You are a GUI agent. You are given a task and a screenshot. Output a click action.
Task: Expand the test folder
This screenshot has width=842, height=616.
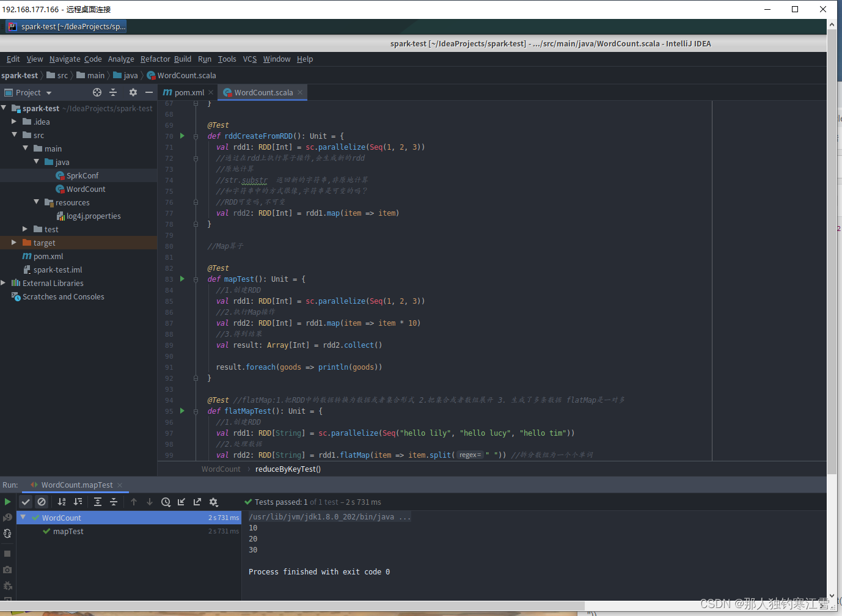click(x=25, y=229)
